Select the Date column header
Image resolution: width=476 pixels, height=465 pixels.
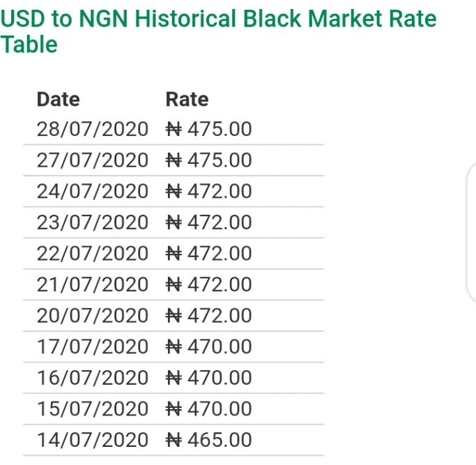[x=59, y=99]
